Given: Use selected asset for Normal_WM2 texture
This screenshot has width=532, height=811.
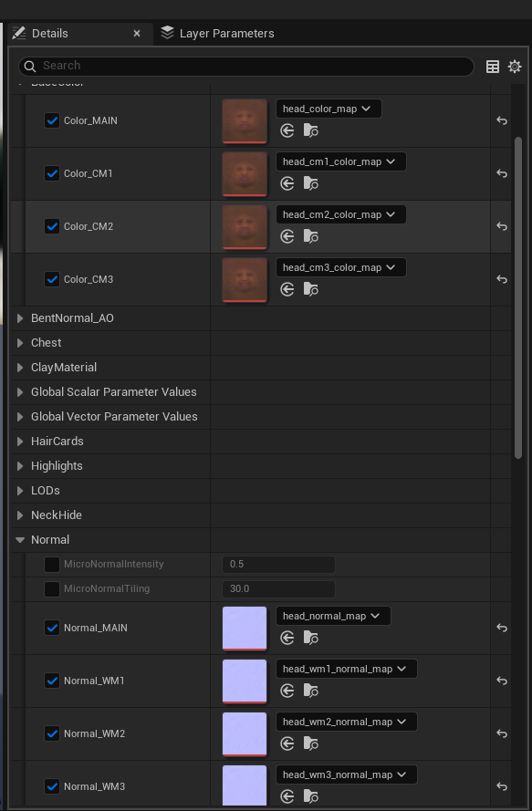Looking at the screenshot, I should 287,743.
